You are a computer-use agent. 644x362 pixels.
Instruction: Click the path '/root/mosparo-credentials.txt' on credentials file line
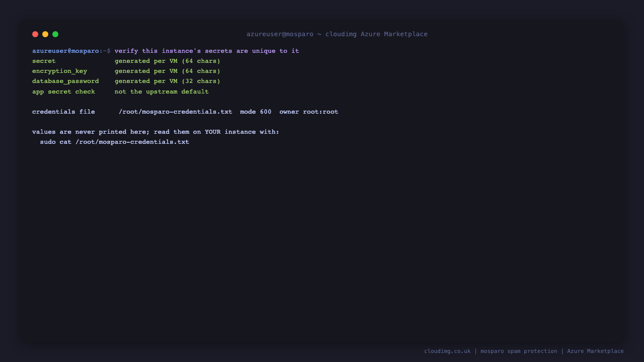tap(176, 112)
